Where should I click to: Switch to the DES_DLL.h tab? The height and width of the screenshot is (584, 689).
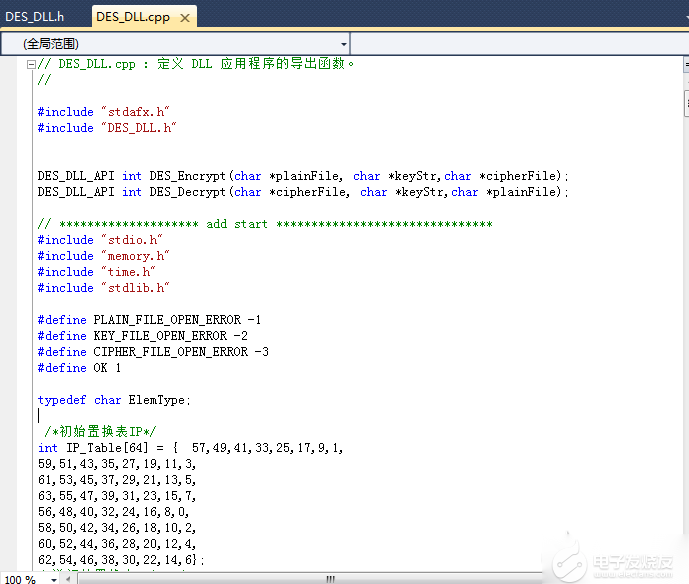[x=35, y=16]
